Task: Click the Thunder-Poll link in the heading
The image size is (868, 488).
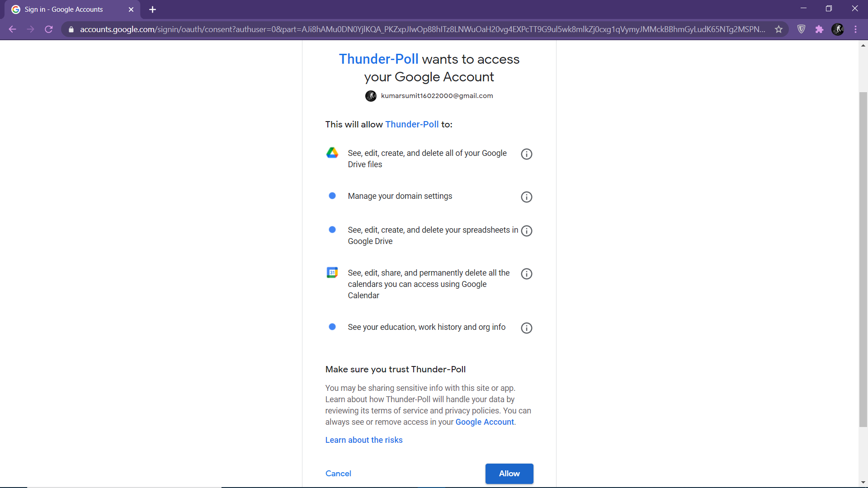Action: [378, 59]
